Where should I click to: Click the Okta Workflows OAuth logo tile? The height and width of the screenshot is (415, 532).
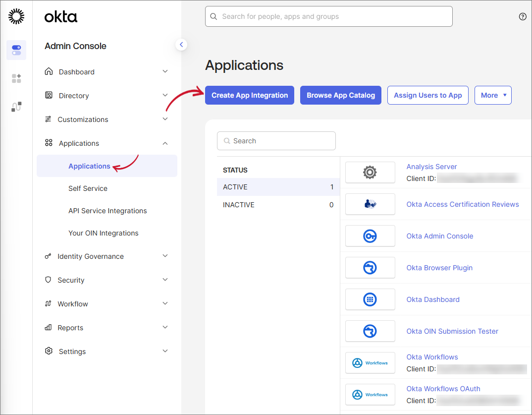click(x=370, y=395)
